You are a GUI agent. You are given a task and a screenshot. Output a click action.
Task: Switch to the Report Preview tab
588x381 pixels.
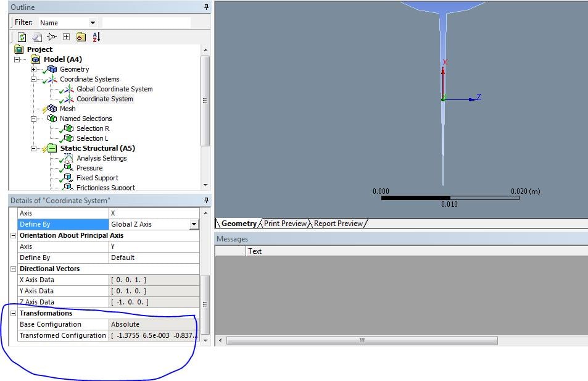click(338, 224)
